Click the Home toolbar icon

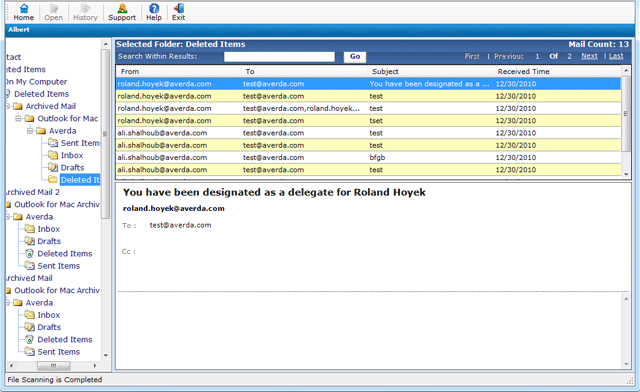tap(24, 12)
